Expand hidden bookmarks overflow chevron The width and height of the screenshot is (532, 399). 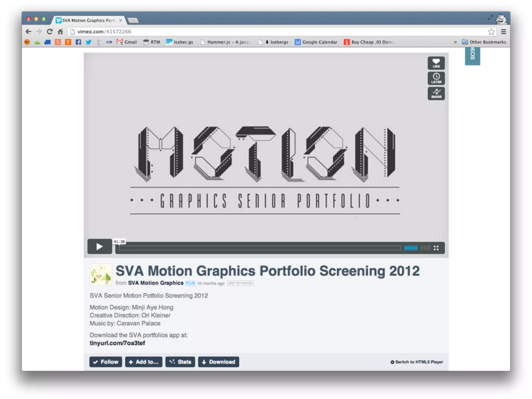click(455, 42)
